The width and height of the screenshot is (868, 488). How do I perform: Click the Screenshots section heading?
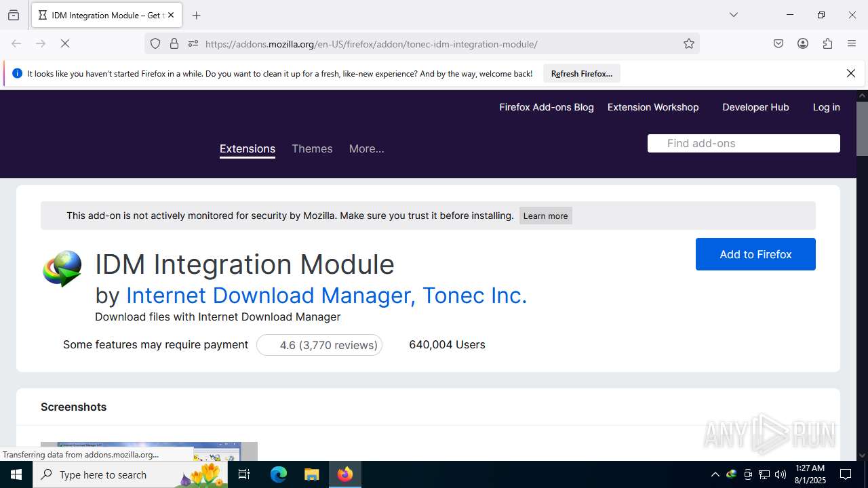(x=73, y=407)
